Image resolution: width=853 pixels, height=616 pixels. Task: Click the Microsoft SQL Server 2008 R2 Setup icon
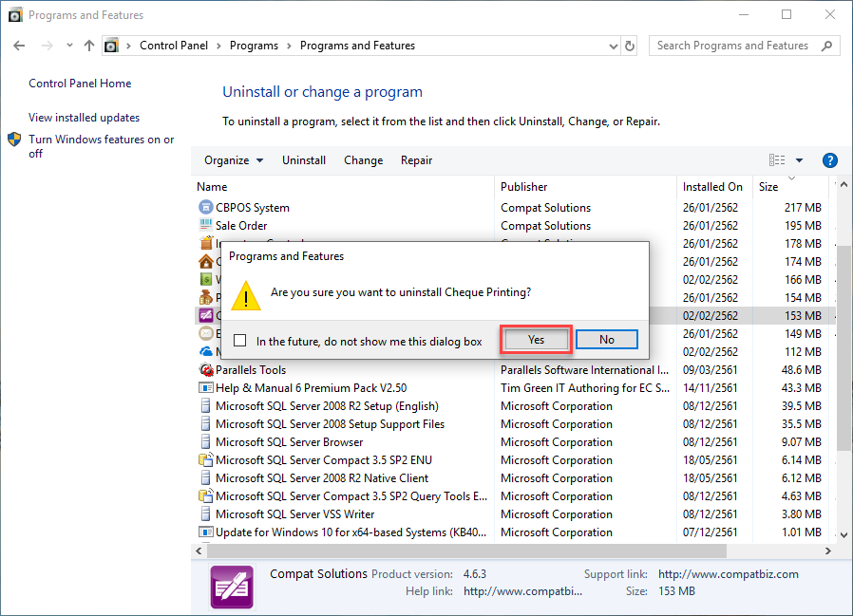coord(205,405)
